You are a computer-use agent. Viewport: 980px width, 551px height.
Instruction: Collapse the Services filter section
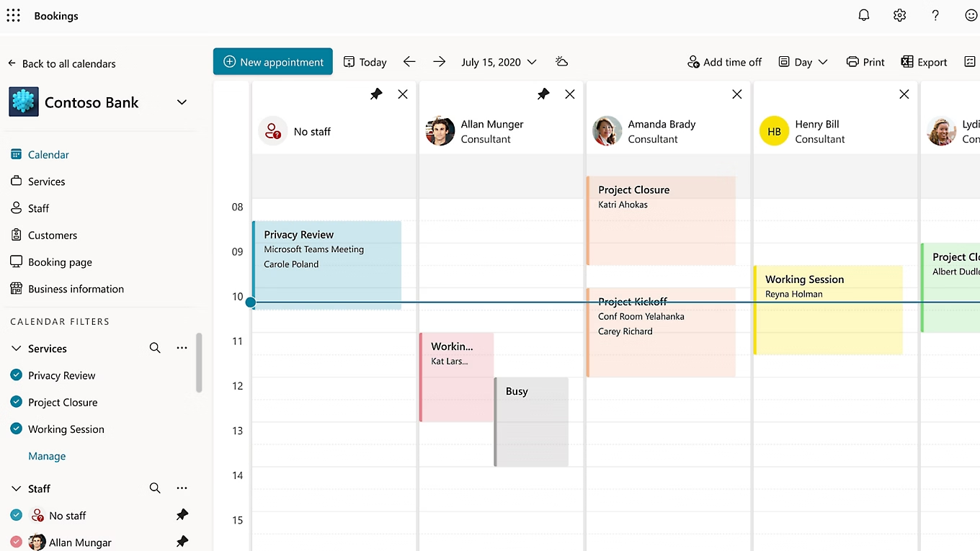16,348
